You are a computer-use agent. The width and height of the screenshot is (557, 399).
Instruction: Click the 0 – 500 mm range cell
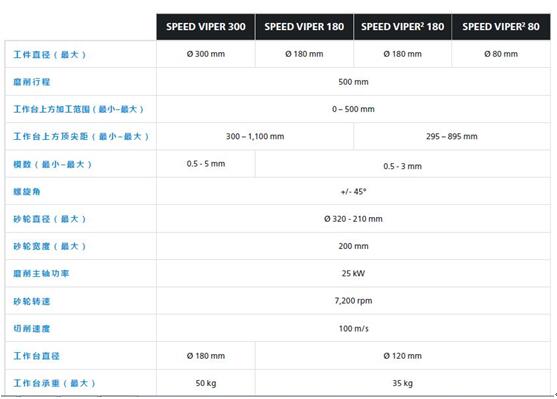click(x=353, y=109)
